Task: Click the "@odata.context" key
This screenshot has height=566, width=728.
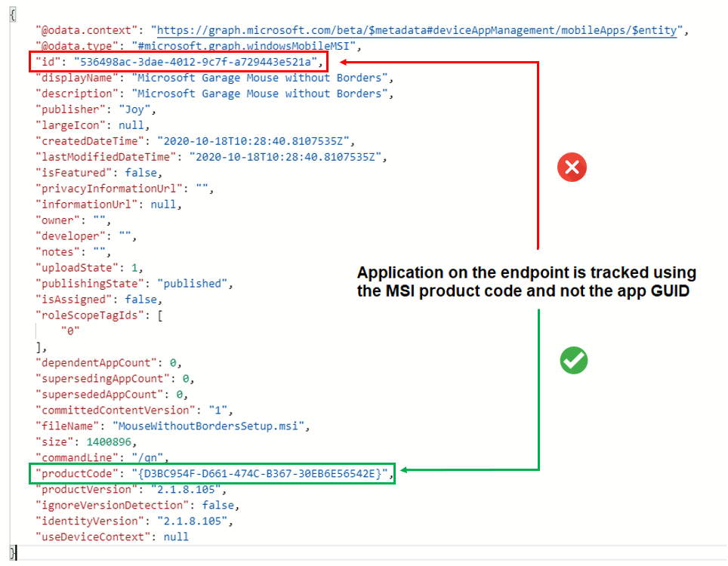Action: coord(86,31)
